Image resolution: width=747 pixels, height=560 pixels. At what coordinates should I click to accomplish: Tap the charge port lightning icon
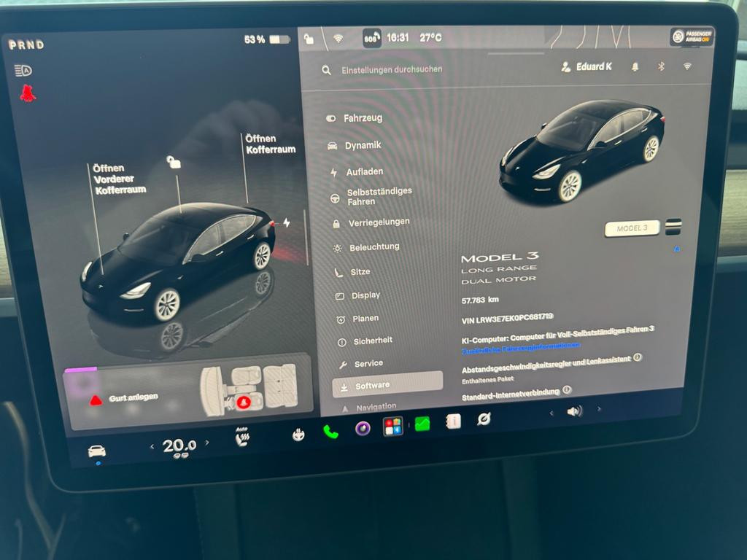pyautogui.click(x=287, y=222)
